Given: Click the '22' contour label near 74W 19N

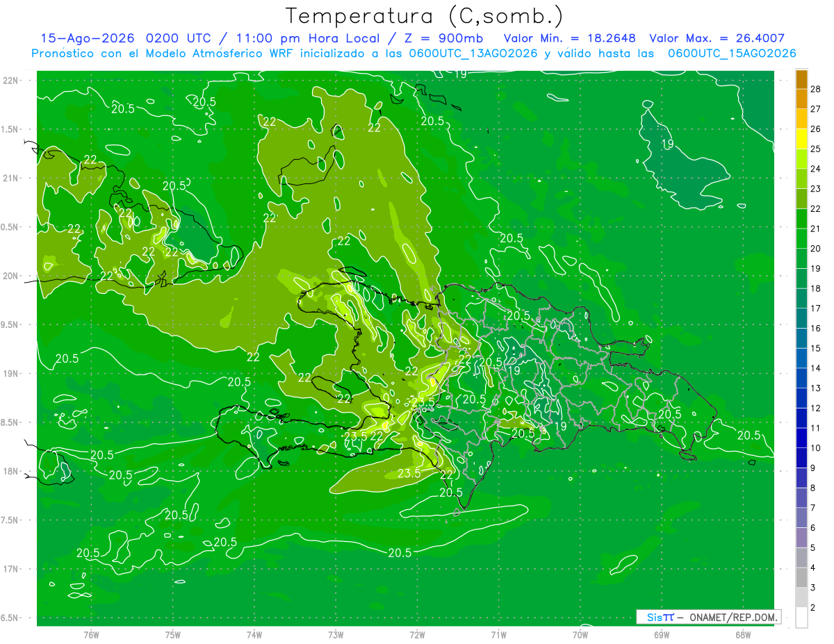Looking at the screenshot, I should point(254,357).
